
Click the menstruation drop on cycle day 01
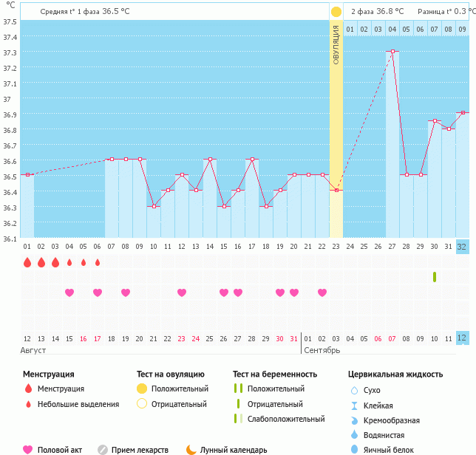click(27, 262)
